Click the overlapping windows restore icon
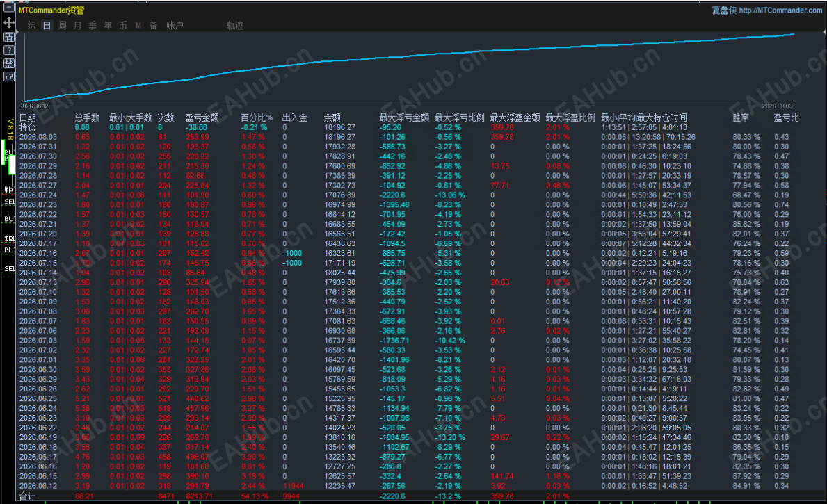The width and height of the screenshot is (827, 504). pos(9,76)
